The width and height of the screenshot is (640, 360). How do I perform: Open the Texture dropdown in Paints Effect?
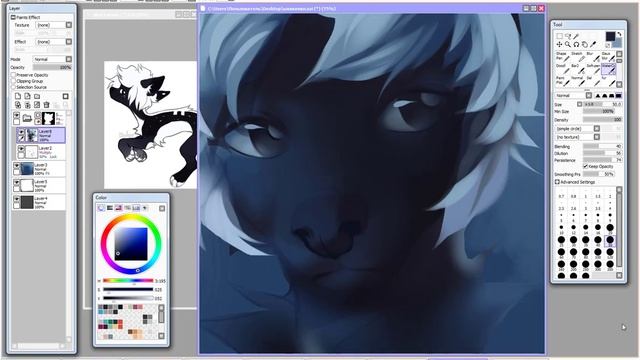point(69,25)
